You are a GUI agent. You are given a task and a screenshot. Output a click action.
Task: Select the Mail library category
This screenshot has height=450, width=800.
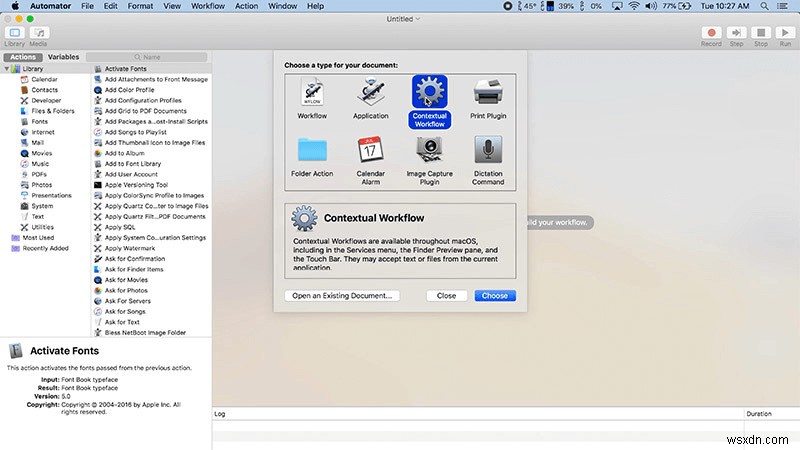(37, 143)
